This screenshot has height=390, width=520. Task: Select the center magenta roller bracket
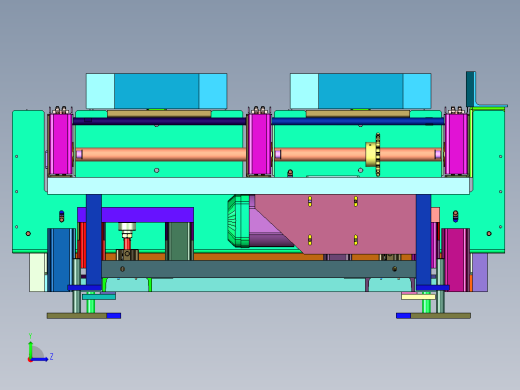point(259,144)
